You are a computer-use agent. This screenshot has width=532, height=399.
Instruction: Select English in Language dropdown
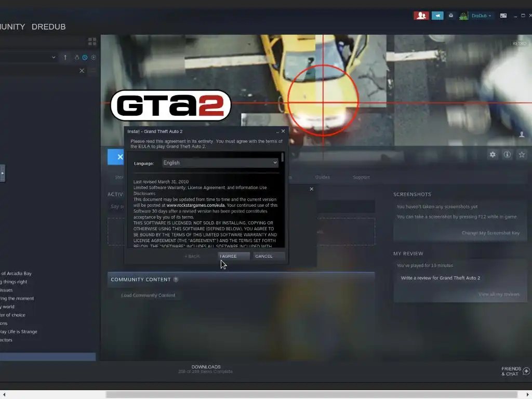[x=220, y=163]
